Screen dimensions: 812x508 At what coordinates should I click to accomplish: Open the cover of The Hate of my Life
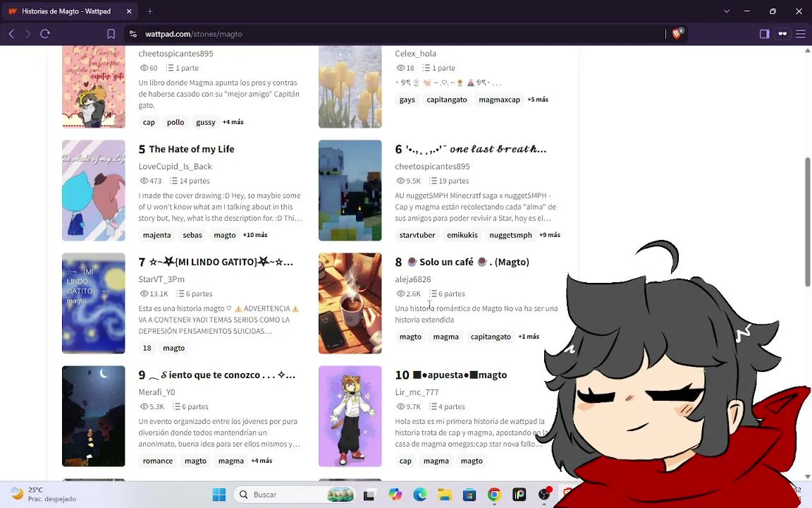(93, 190)
